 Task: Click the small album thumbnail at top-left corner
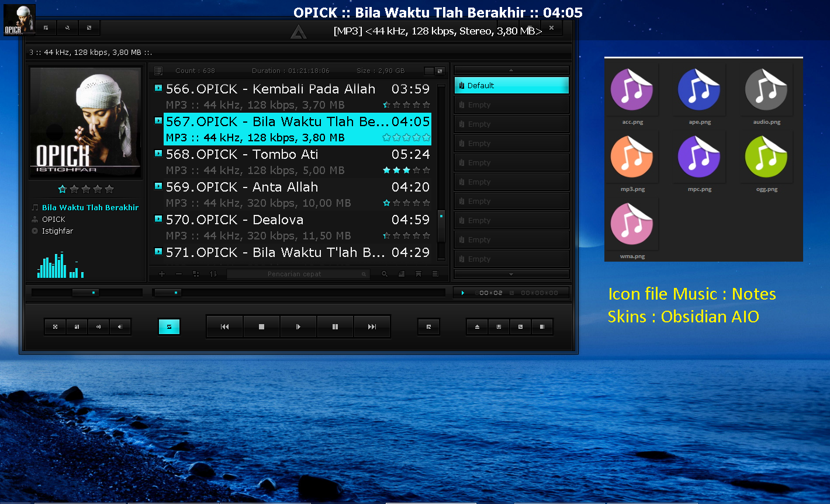click(x=19, y=20)
